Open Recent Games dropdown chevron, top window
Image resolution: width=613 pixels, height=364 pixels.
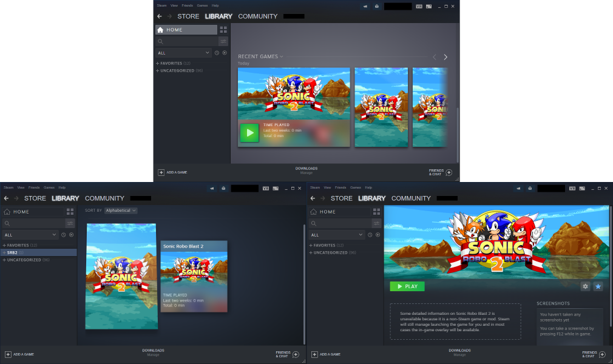pos(282,56)
